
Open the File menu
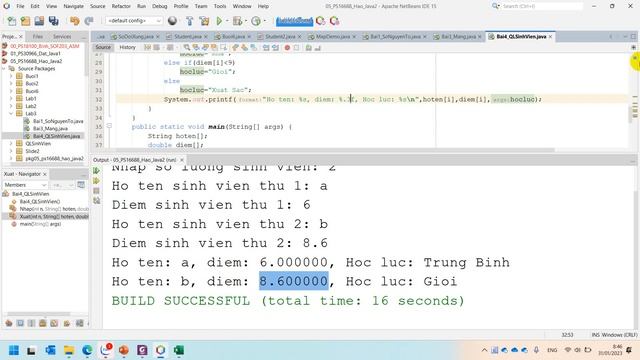click(x=20, y=6)
